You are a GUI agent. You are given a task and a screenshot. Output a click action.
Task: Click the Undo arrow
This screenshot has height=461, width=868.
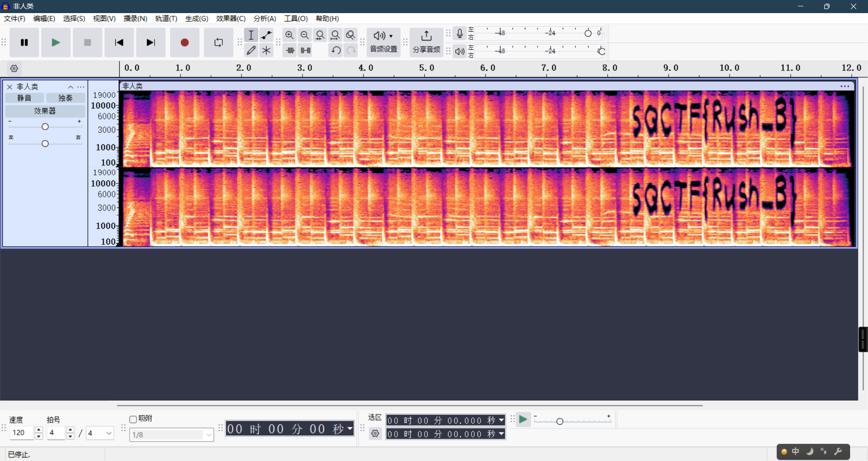(x=335, y=50)
